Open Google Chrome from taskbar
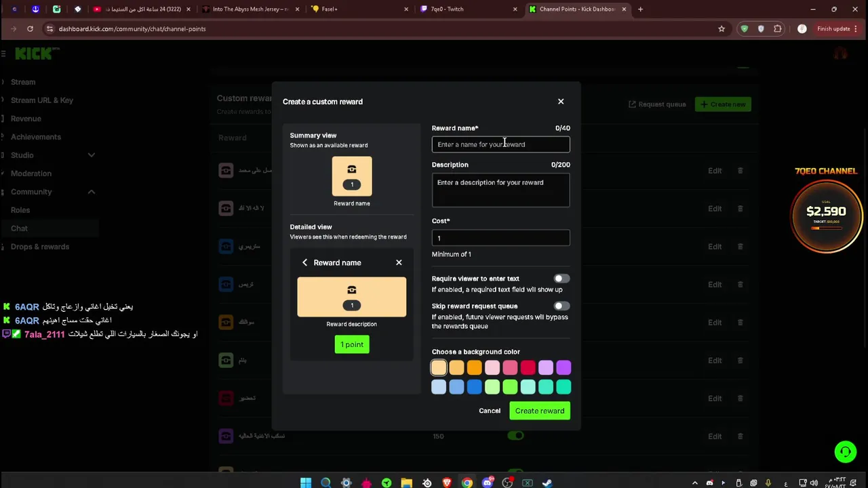This screenshot has height=488, width=868. tap(467, 483)
